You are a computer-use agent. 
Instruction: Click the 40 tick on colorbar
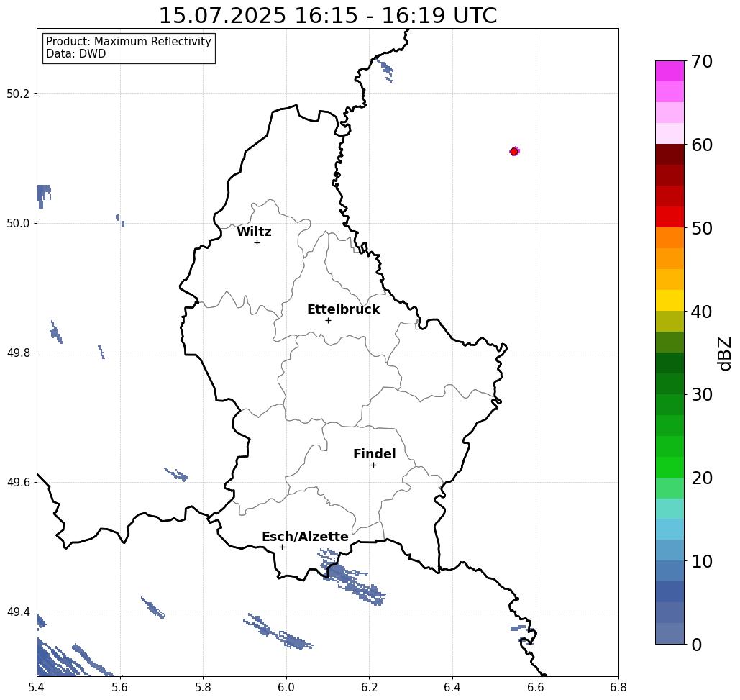[702, 312]
